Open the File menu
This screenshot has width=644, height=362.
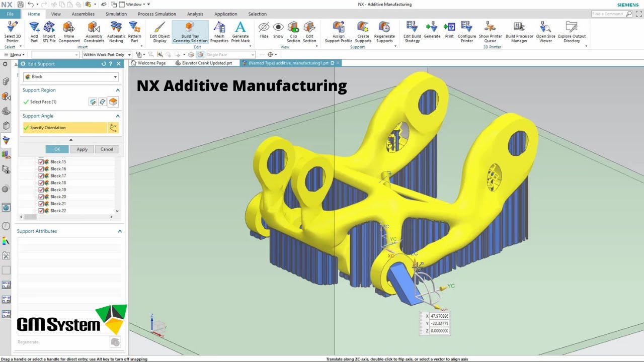(x=10, y=14)
